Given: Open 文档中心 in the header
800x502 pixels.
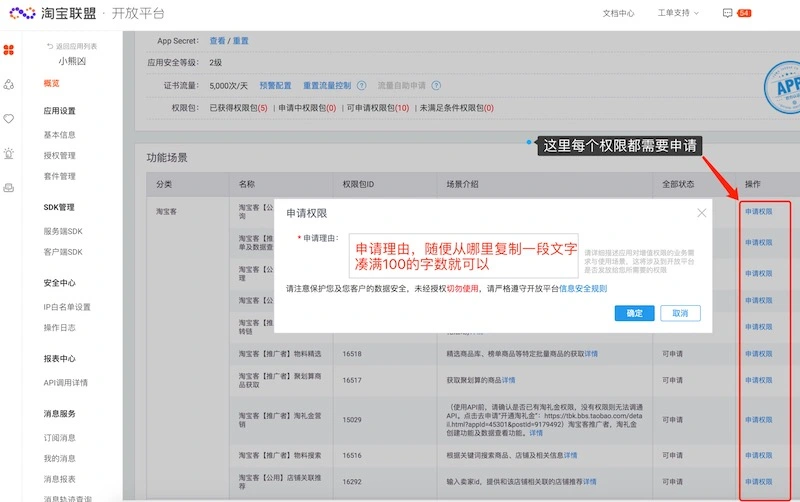Looking at the screenshot, I should [618, 13].
